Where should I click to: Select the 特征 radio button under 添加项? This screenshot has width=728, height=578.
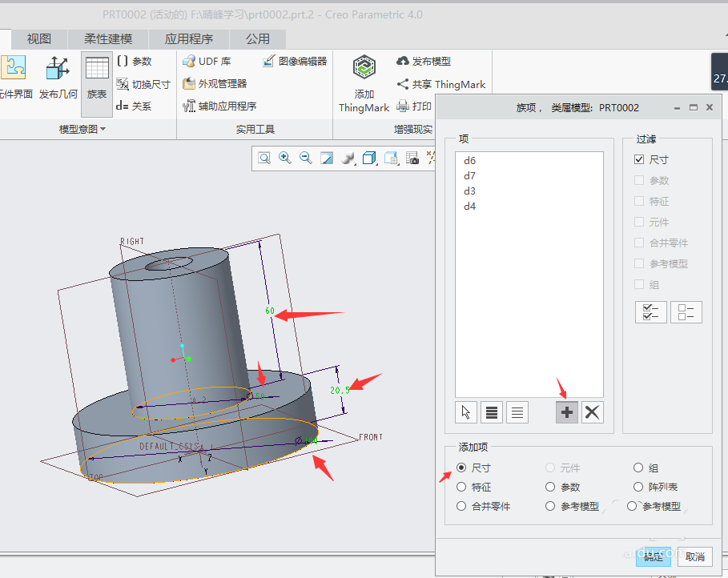pyautogui.click(x=461, y=487)
